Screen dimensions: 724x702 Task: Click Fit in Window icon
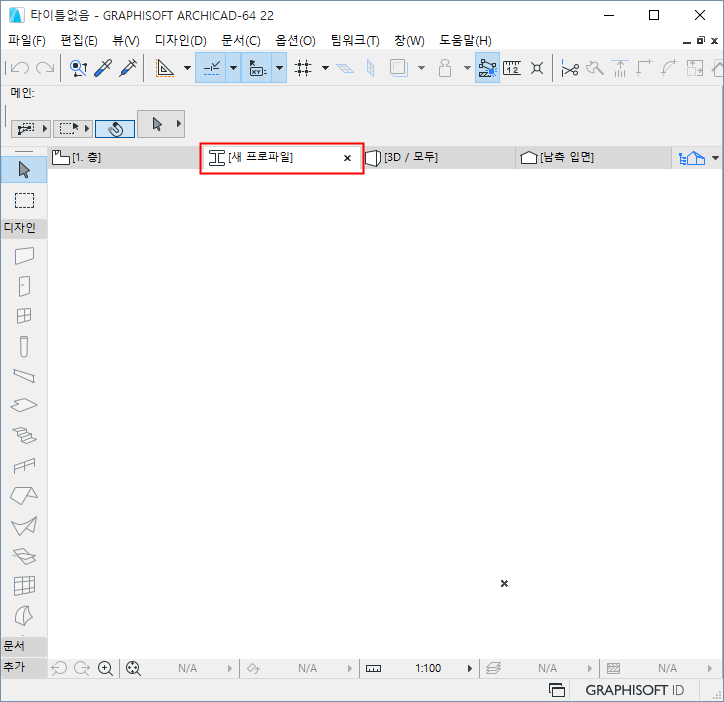pyautogui.click(x=133, y=668)
